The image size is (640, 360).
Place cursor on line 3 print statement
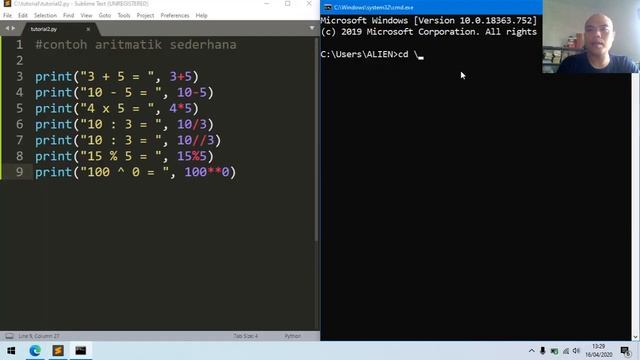117,76
